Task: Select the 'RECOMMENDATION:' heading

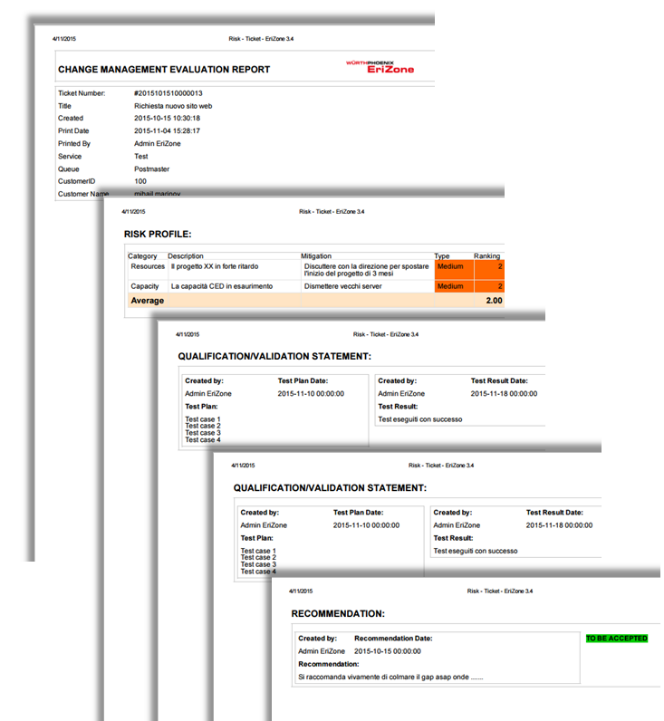Action: (338, 614)
